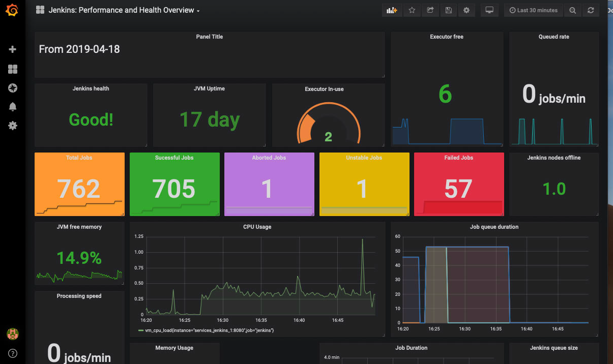
Task: Click the zoom out time range icon
Action: (x=573, y=10)
